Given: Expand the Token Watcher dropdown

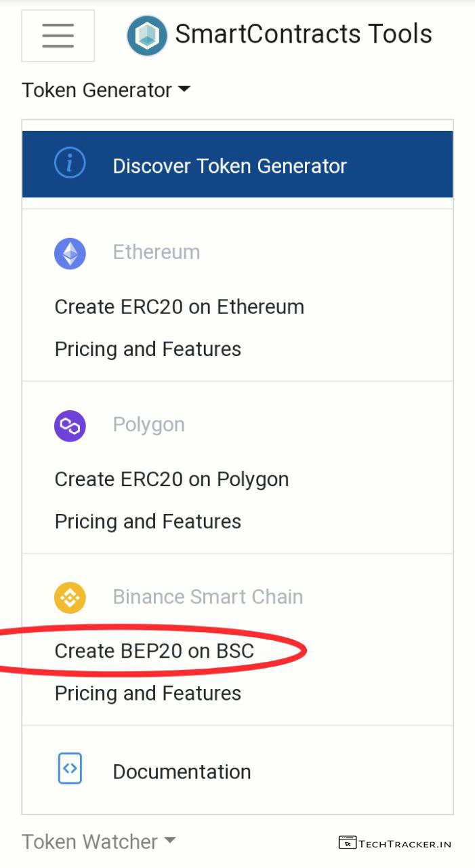Looking at the screenshot, I should [x=99, y=842].
